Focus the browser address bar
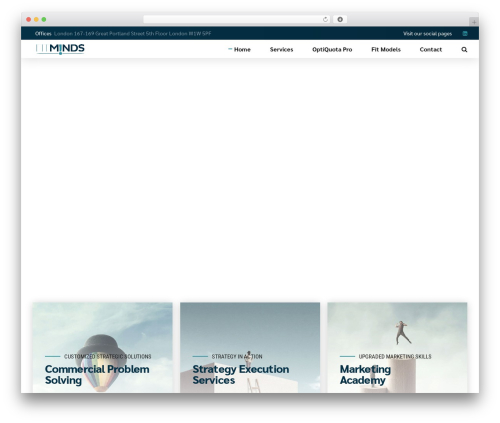This screenshot has height=423, width=500. tap(237, 19)
